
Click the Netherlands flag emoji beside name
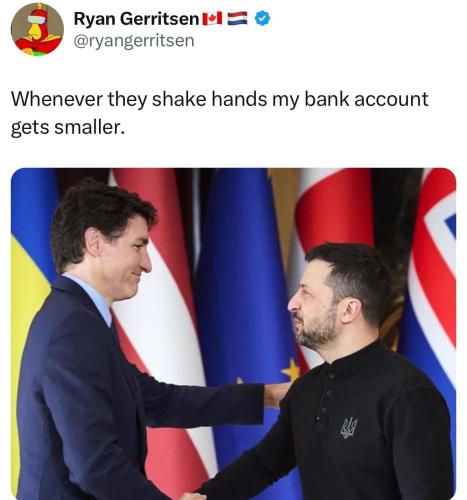coord(237,19)
